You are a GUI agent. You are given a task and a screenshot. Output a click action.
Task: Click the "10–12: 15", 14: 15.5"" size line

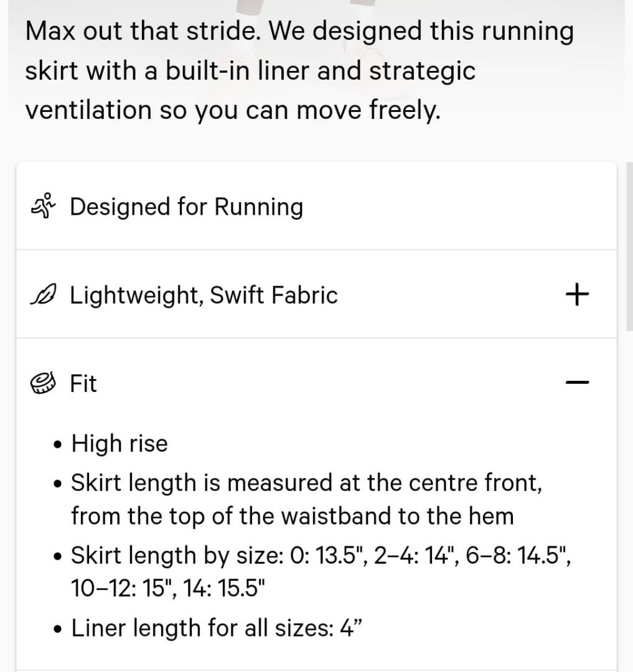(x=168, y=588)
